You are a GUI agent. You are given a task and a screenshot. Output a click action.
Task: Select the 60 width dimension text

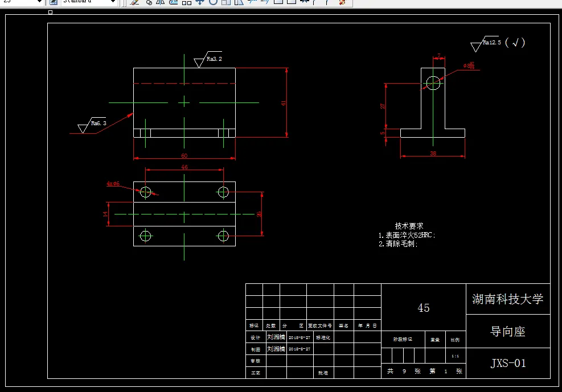pyautogui.click(x=184, y=155)
